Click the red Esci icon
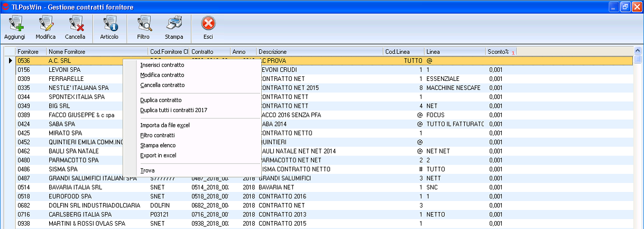Viewport: 644px width, 229px height. coord(208,24)
